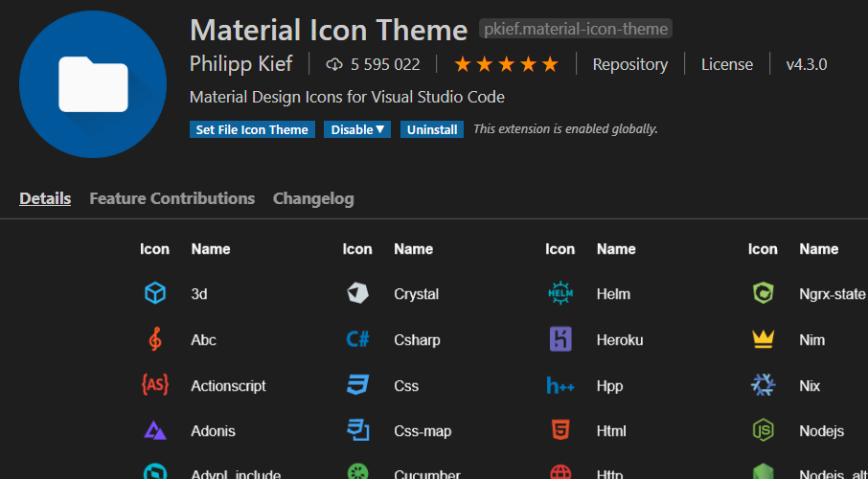Click the Ngrx-state green shield icon
Viewport: 868px width, 479px height.
[763, 293]
